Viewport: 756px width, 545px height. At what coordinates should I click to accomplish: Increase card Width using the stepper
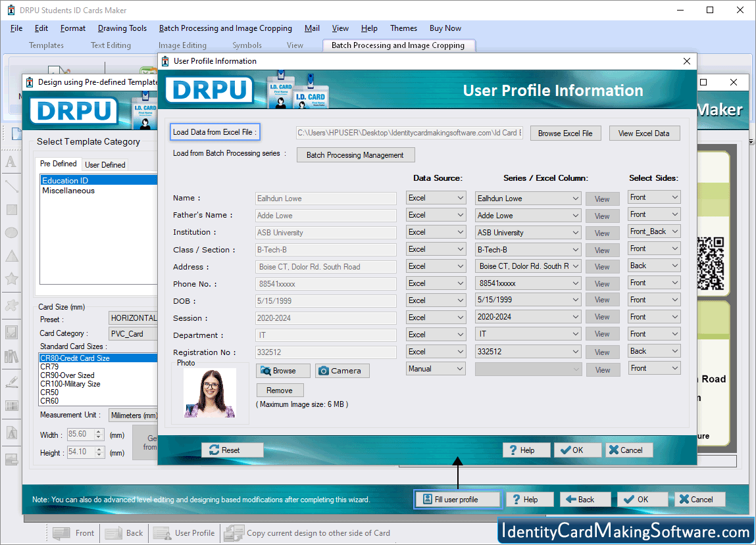coord(99,431)
